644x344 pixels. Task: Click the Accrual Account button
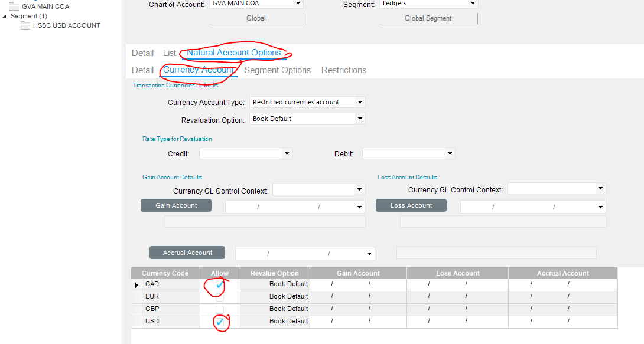[x=187, y=253]
